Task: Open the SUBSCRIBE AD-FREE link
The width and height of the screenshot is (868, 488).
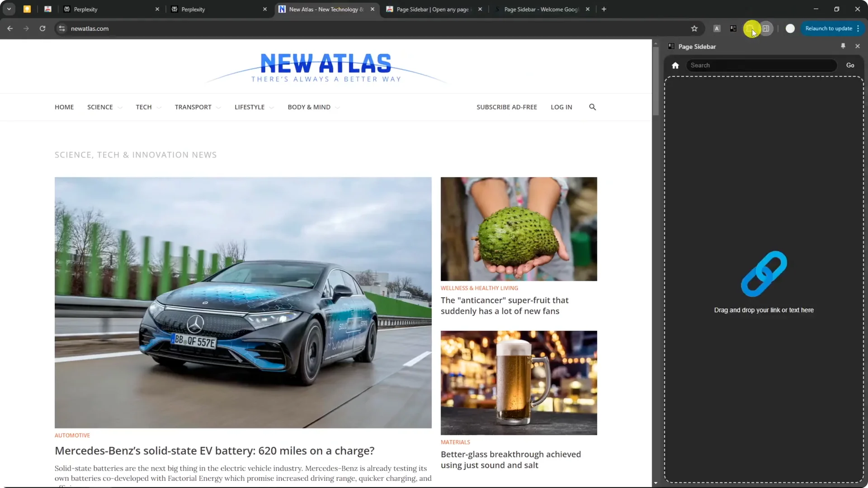Action: (x=507, y=107)
